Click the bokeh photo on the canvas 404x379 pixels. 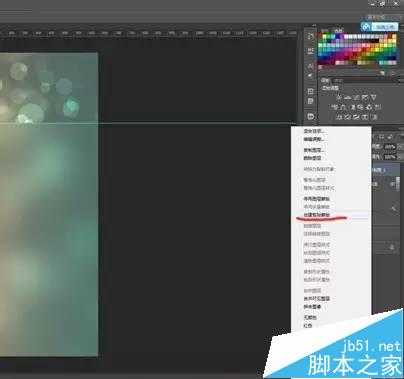49,204
